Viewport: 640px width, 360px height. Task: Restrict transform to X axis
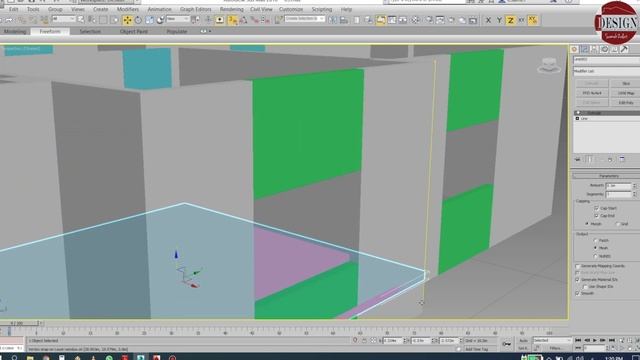click(488, 20)
